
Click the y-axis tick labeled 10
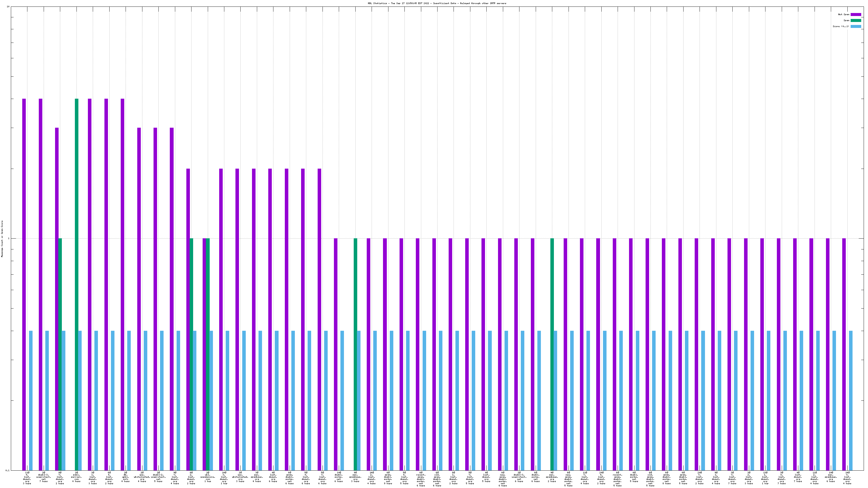click(x=8, y=7)
